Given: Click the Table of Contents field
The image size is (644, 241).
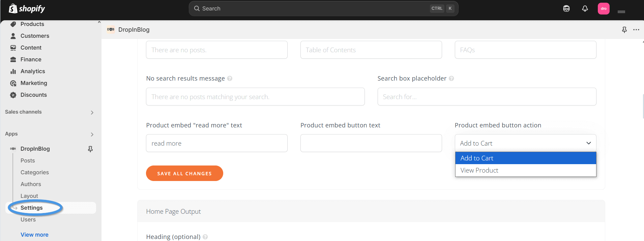Looking at the screenshot, I should 371,50.
